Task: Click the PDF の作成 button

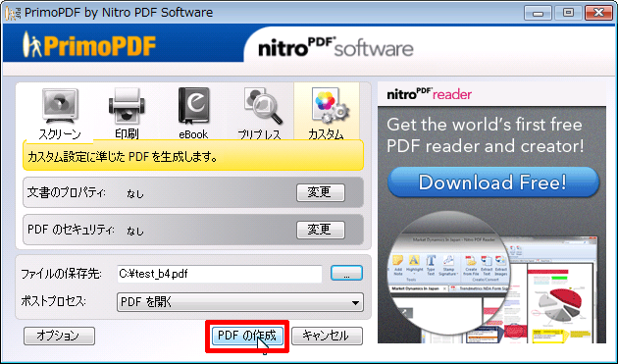Action: [247, 336]
